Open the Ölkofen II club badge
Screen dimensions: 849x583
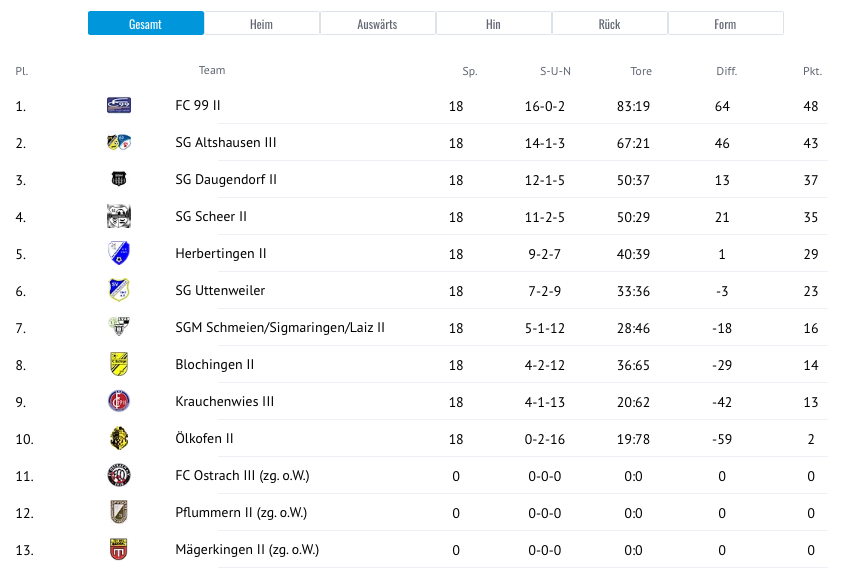pyautogui.click(x=118, y=438)
